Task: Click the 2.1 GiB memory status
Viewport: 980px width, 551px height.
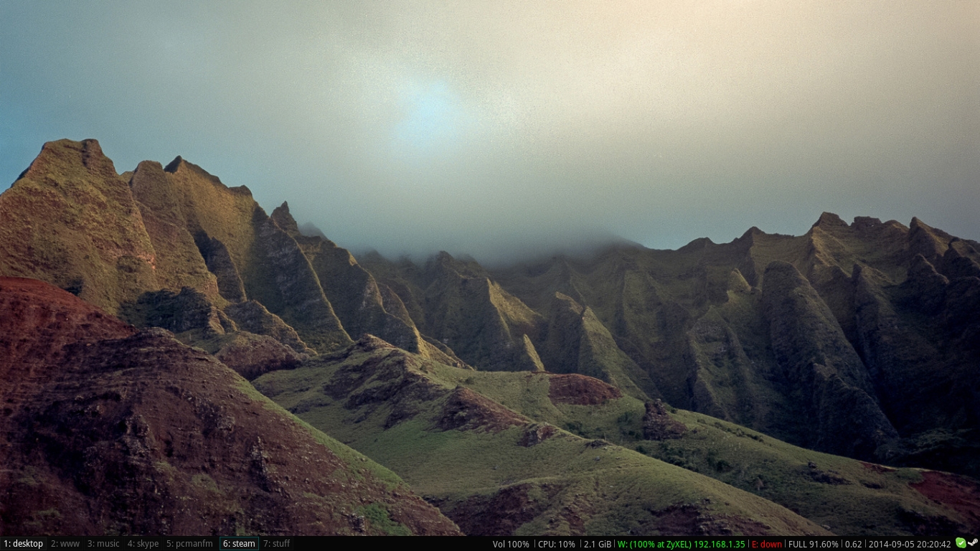Action: click(598, 544)
